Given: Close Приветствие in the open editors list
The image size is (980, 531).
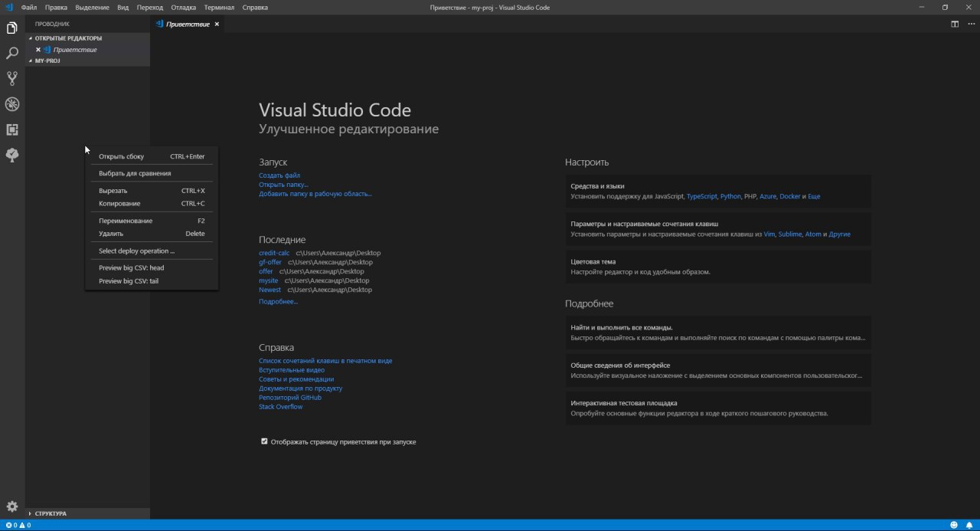Looking at the screenshot, I should point(38,50).
